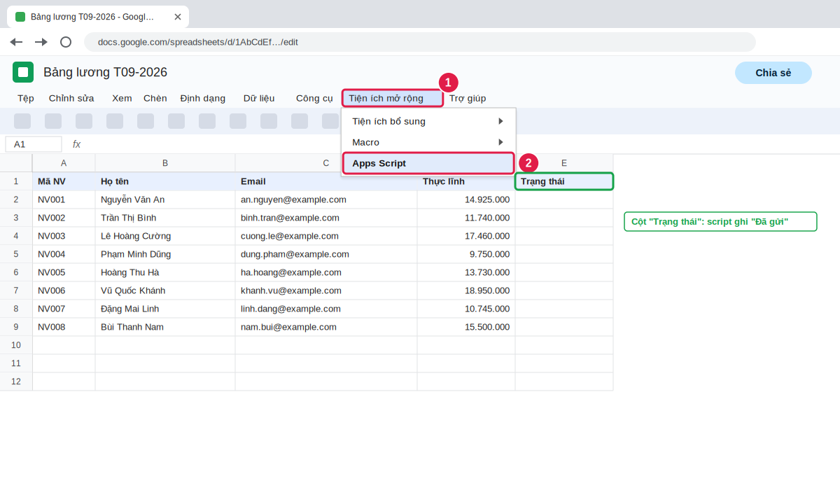Select row 1 header
Image resolution: width=840 pixels, height=504 pixels.
point(16,181)
